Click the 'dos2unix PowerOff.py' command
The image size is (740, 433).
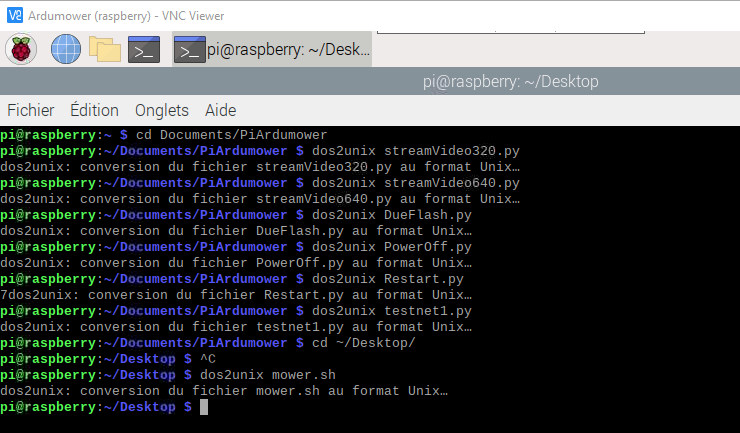(x=392, y=247)
